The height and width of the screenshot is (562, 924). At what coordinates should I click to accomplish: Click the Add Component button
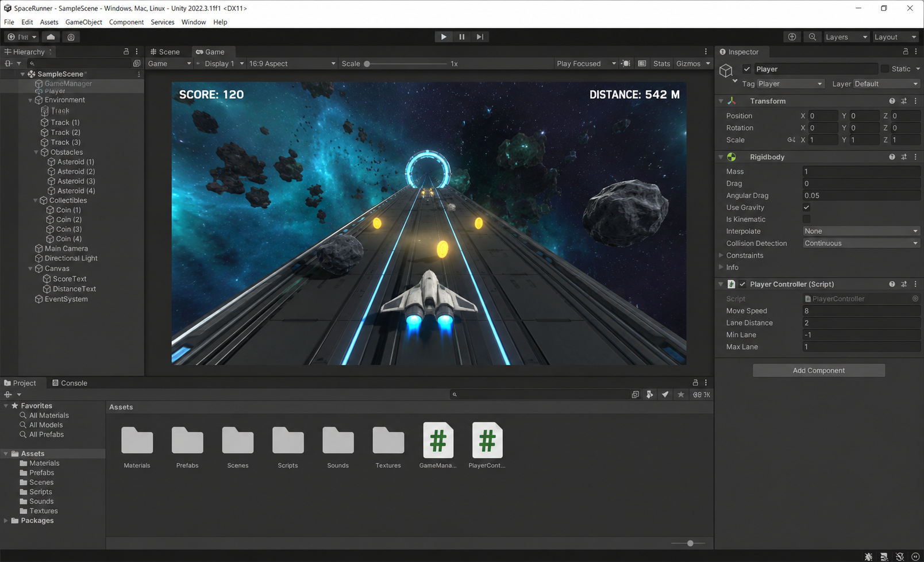(819, 371)
